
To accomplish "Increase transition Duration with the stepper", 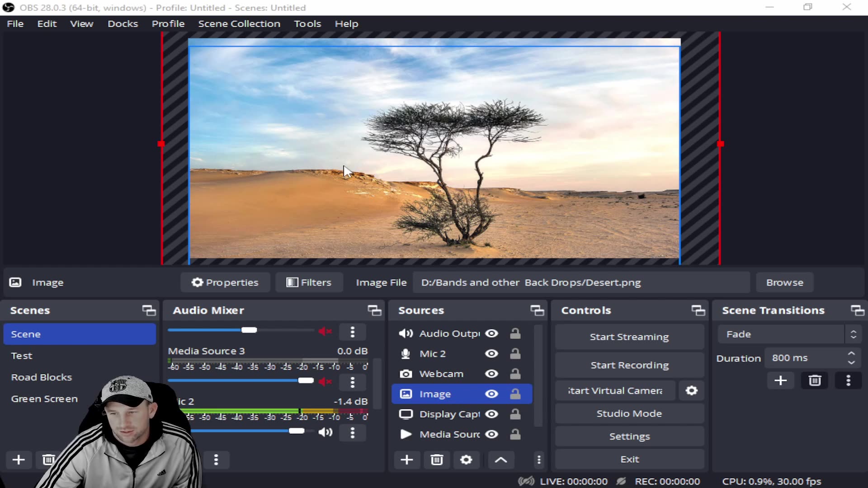I will [x=852, y=354].
